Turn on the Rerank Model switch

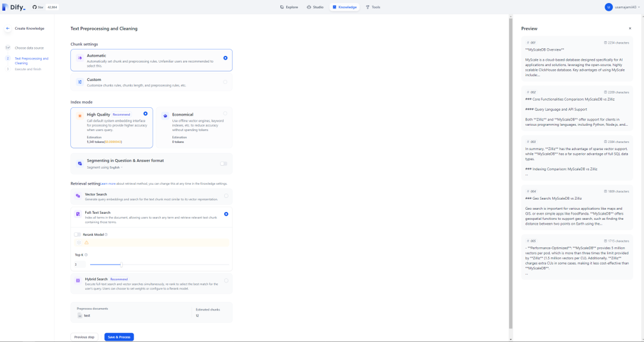(78, 235)
